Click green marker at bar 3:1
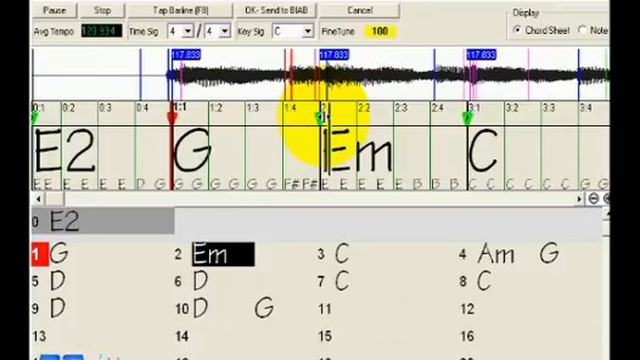The height and width of the screenshot is (360, 640). coord(467,118)
